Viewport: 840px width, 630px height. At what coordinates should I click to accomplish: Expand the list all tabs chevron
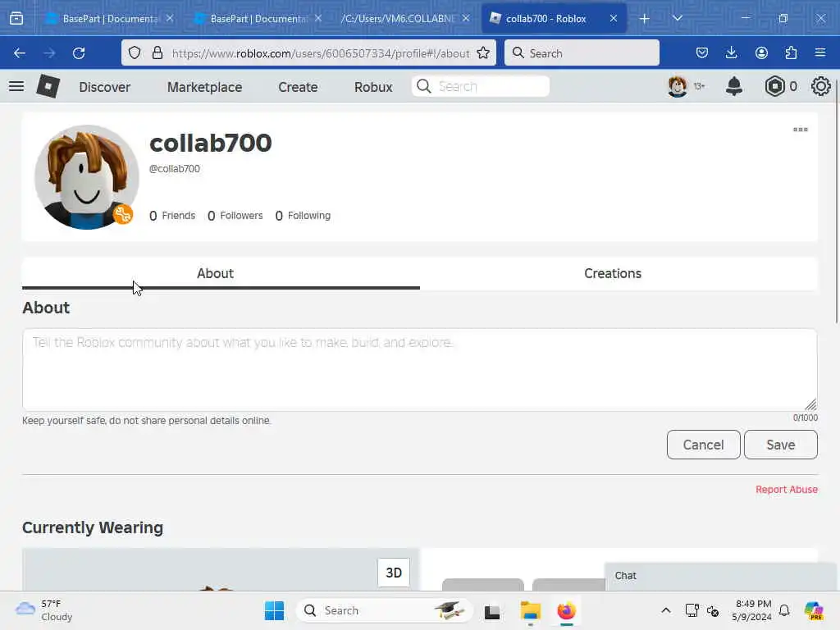[677, 18]
